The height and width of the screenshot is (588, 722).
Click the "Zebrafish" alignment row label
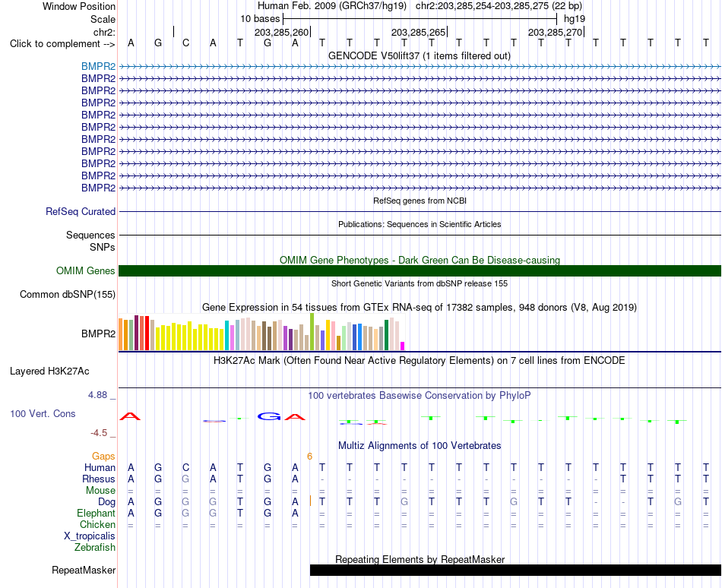coord(95,548)
